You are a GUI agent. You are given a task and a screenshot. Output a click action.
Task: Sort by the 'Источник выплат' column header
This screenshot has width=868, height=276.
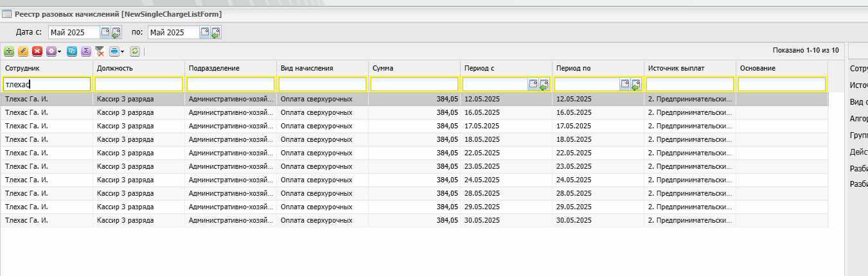tap(690, 68)
